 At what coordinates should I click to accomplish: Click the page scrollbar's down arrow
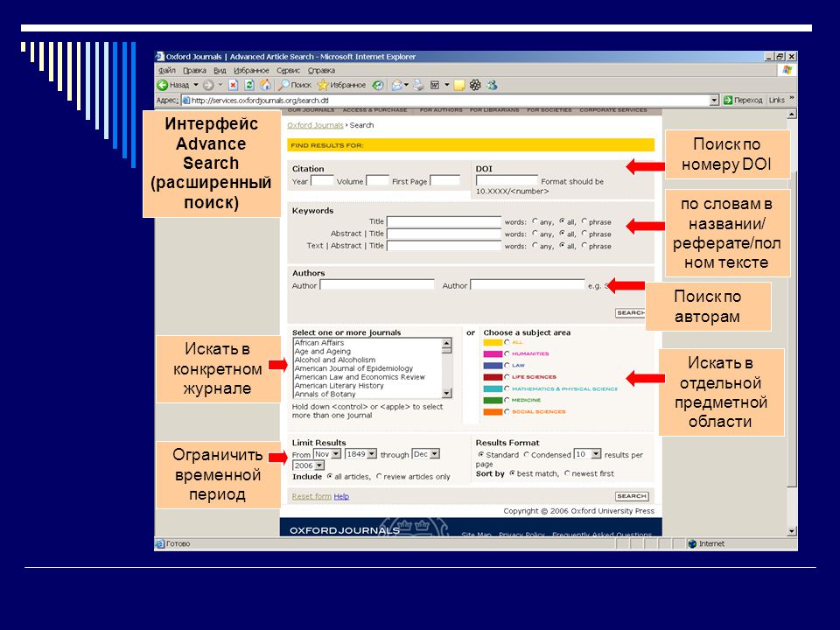pos(792,531)
